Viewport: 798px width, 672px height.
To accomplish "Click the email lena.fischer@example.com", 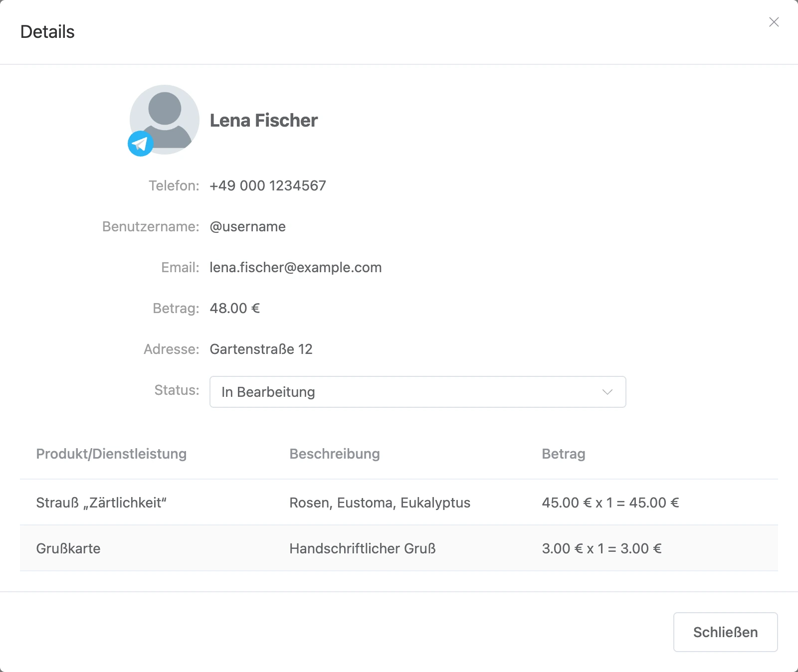I will tap(296, 268).
